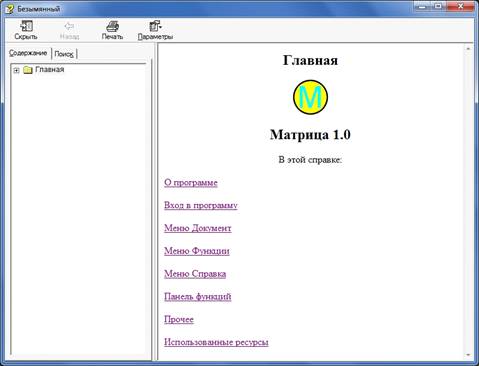Open the Меню Справка link
Viewport: 479px width, 366px height.
195,274
